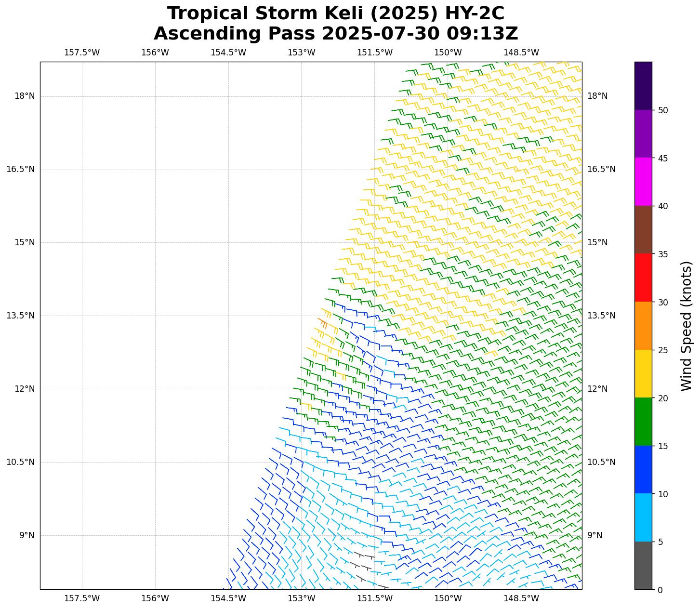700x609 pixels.
Task: Click the blue 10–15 knots colorbar segment
Action: 643,469
